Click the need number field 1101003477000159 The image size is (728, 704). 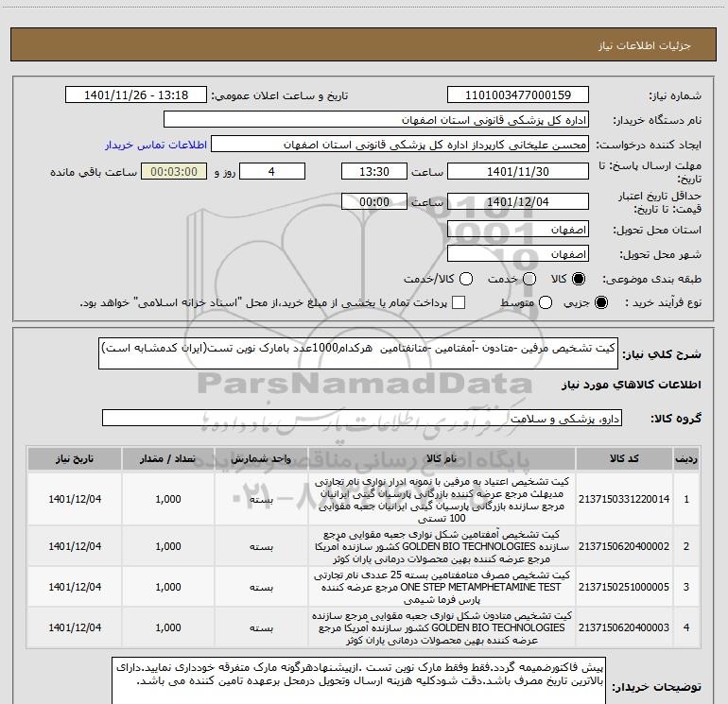click(518, 94)
